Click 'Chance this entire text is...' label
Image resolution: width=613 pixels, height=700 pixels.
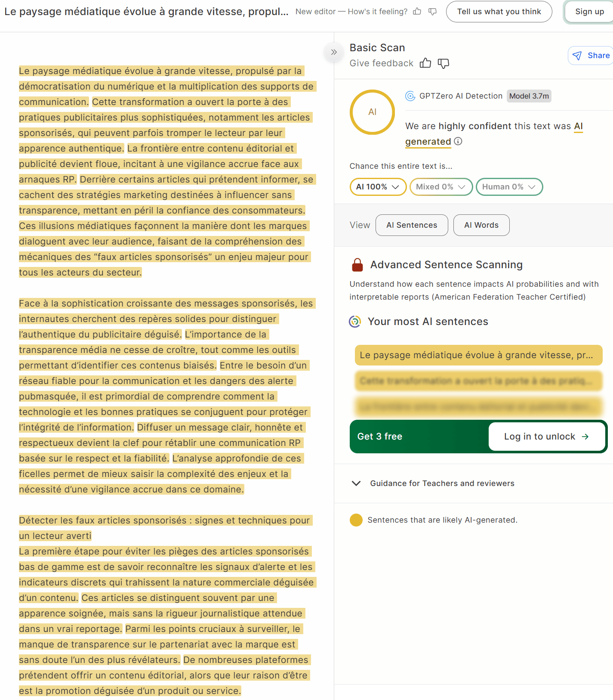[x=401, y=166]
